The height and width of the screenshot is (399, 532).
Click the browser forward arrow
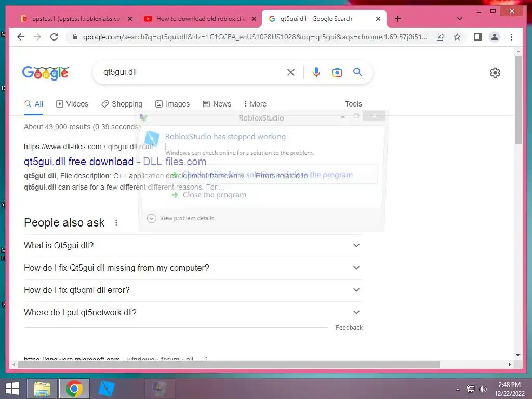coord(37,37)
